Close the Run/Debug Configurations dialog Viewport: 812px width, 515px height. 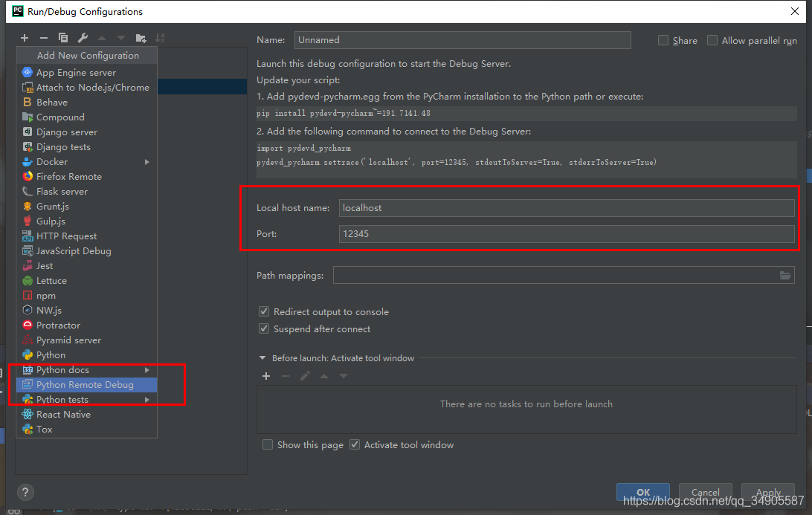point(795,11)
